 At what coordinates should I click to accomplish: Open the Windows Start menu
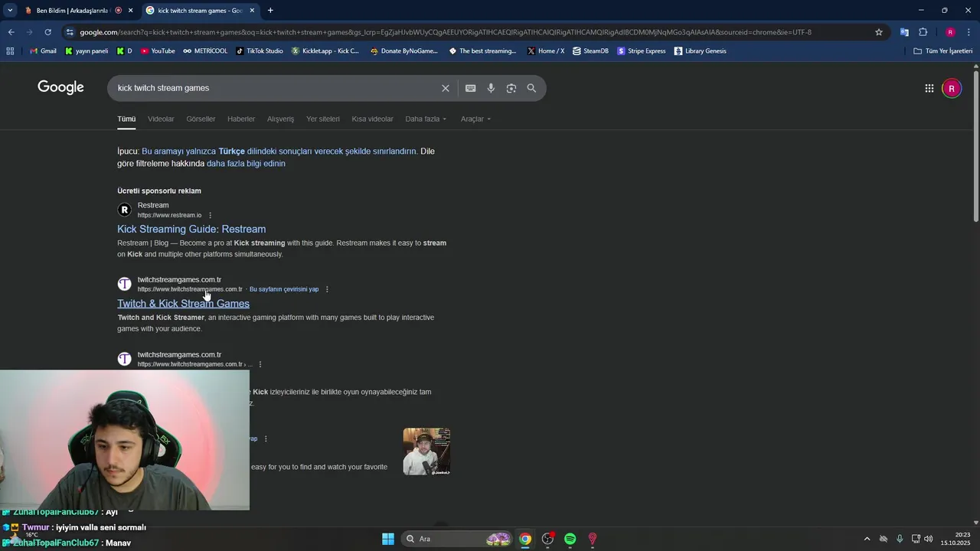point(388,539)
